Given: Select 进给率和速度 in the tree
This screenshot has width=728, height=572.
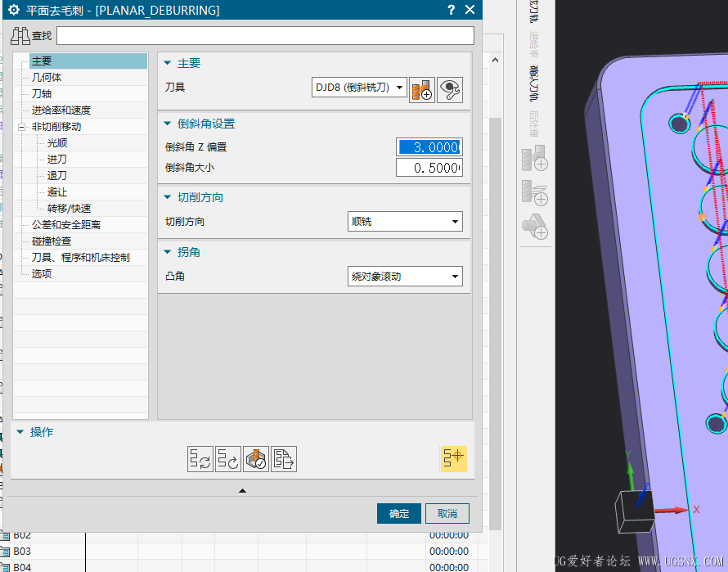Looking at the screenshot, I should (x=61, y=110).
